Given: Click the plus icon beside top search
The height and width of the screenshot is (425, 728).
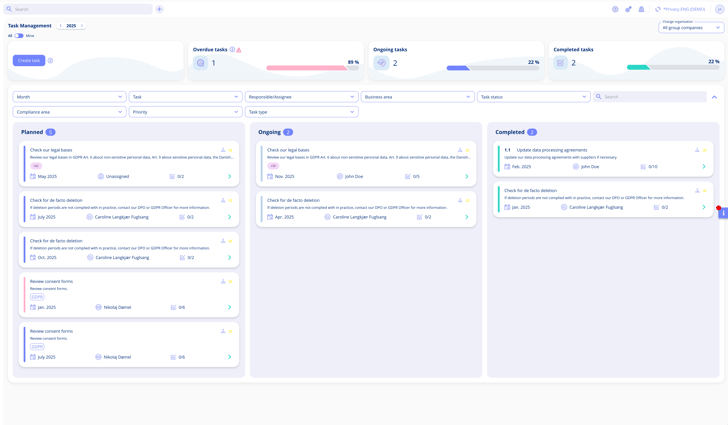Looking at the screenshot, I should pyautogui.click(x=159, y=9).
